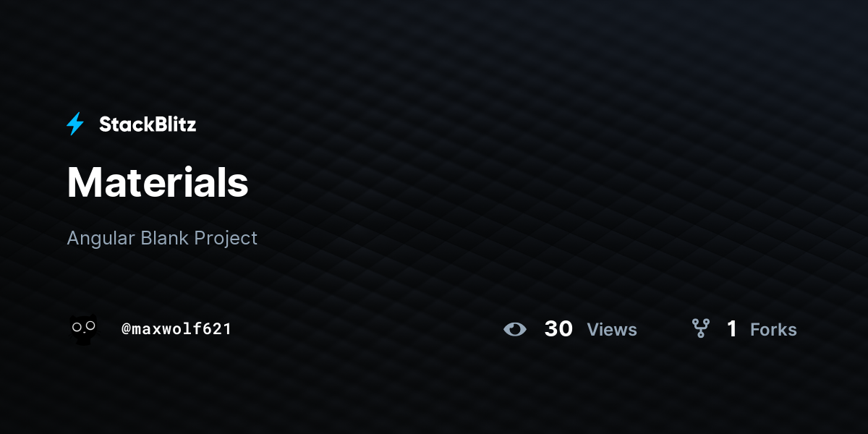Viewport: 868px width, 434px height.
Task: Select the StackBlitz wordmark text
Action: 148,124
